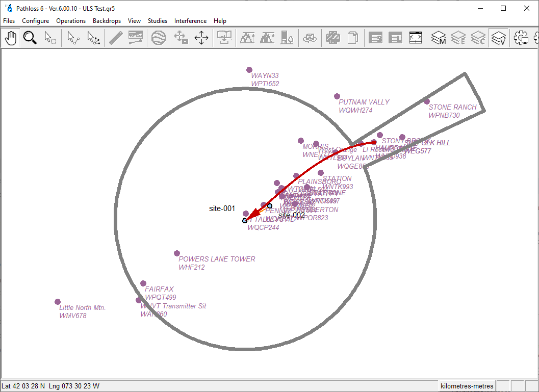Pick the link creation cursor tool
The image size is (539, 392).
[x=73, y=38]
